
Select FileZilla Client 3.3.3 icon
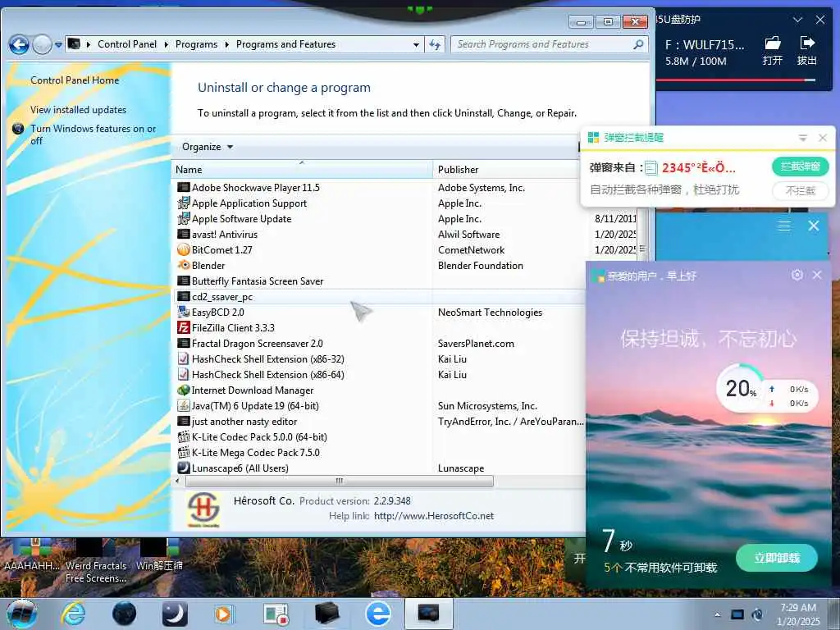[184, 328]
